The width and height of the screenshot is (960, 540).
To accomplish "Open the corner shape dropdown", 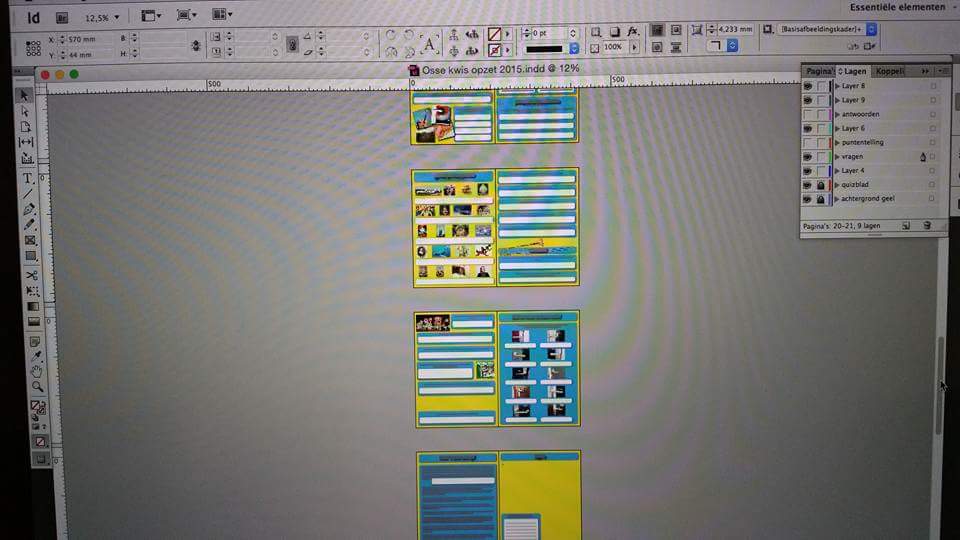I will tap(732, 46).
